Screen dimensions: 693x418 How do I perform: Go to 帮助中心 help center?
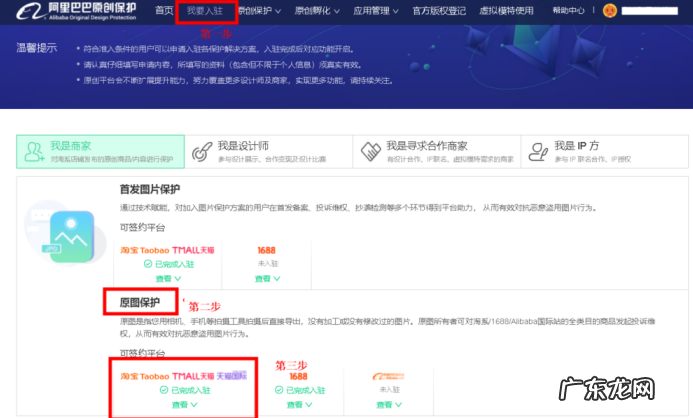click(568, 10)
